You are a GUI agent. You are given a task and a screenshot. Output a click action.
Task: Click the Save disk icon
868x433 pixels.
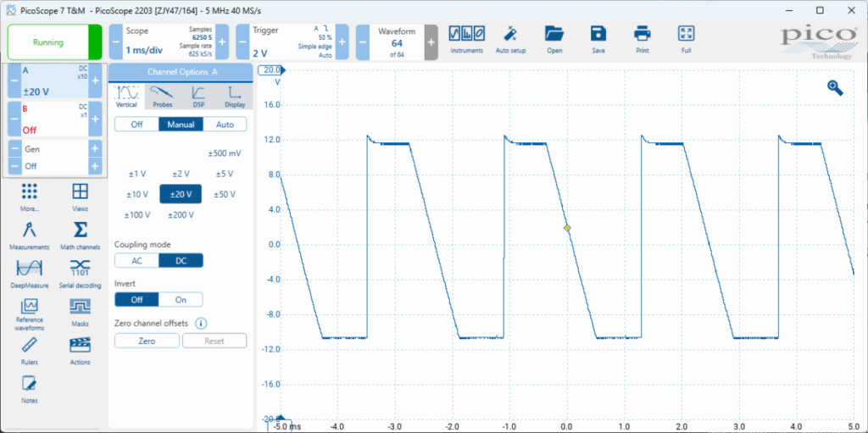[x=598, y=36]
